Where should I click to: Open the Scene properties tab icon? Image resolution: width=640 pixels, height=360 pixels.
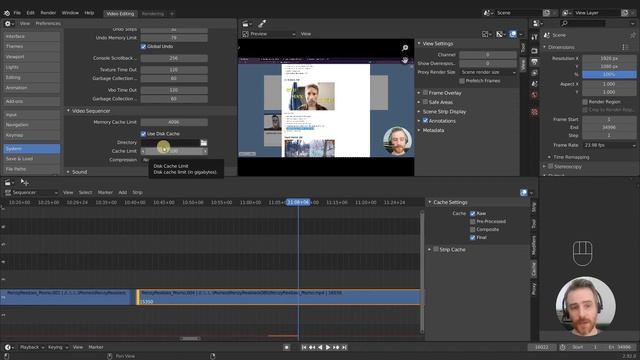click(x=534, y=84)
